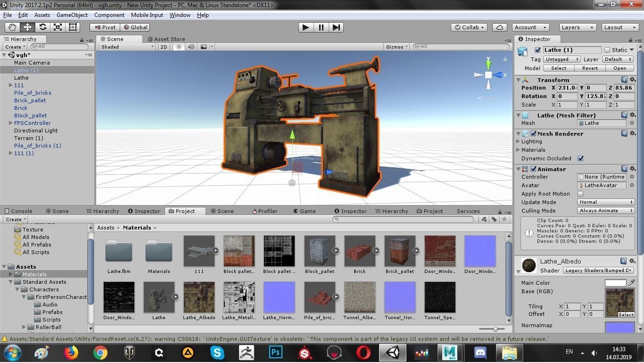This screenshot has height=363, width=644.
Task: Toggle Mesh Renderer enabled checkbox
Action: coord(534,134)
